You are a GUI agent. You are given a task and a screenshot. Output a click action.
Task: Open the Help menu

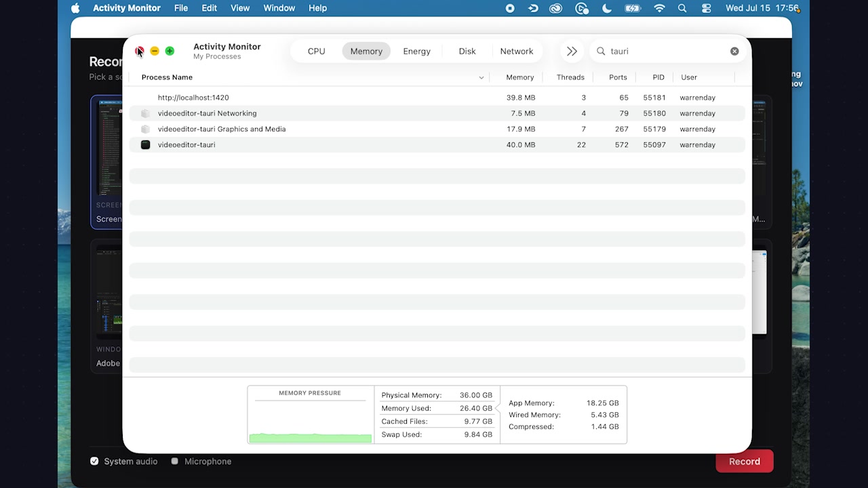point(318,8)
